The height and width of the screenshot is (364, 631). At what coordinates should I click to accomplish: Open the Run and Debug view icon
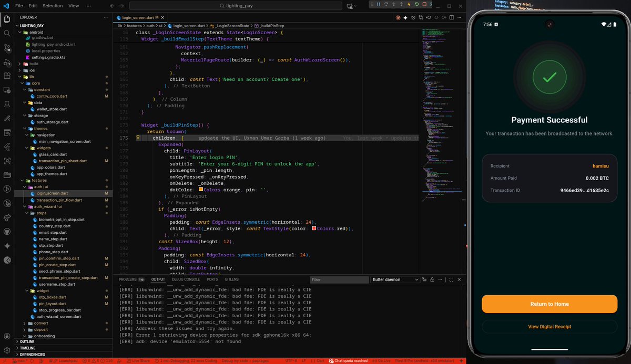tap(7, 62)
